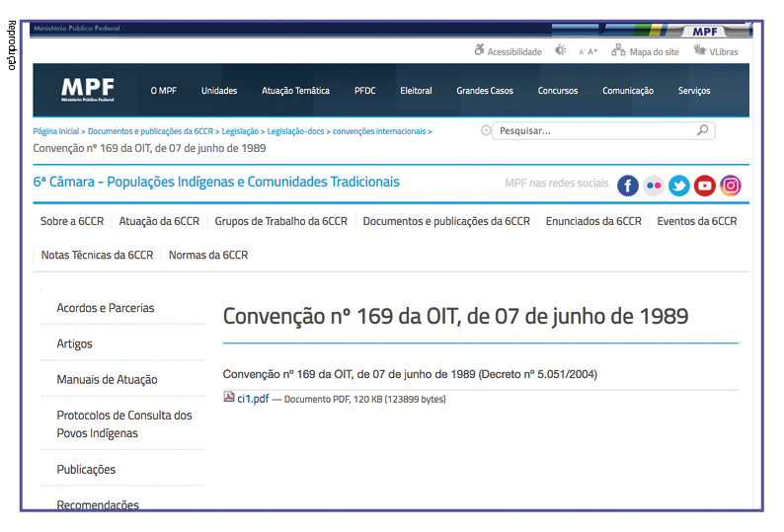
Task: Open MPF Facebook page icon
Action: (x=628, y=186)
